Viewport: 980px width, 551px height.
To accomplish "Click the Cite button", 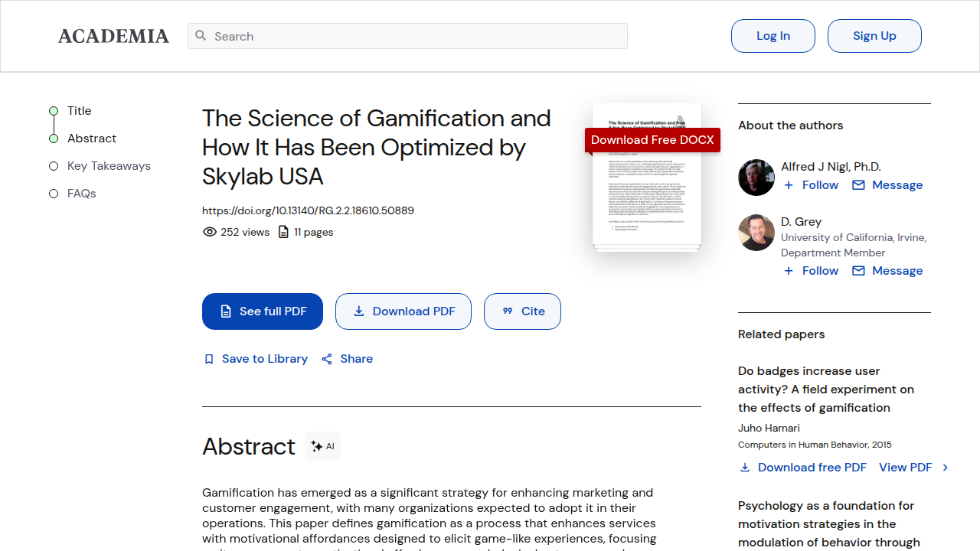I will pyautogui.click(x=522, y=311).
